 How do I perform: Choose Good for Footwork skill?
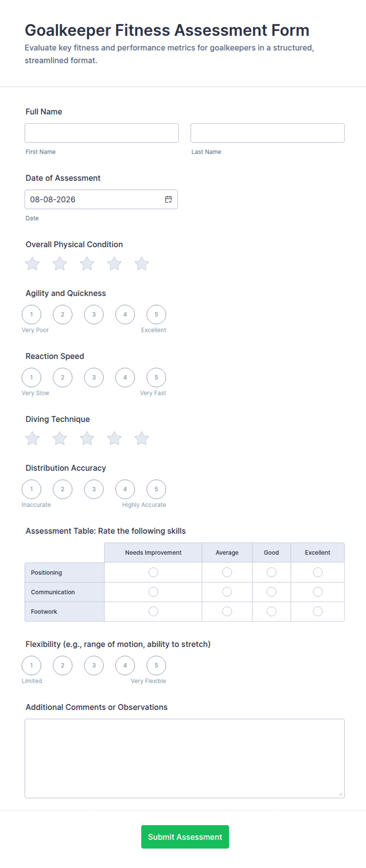[x=272, y=611]
